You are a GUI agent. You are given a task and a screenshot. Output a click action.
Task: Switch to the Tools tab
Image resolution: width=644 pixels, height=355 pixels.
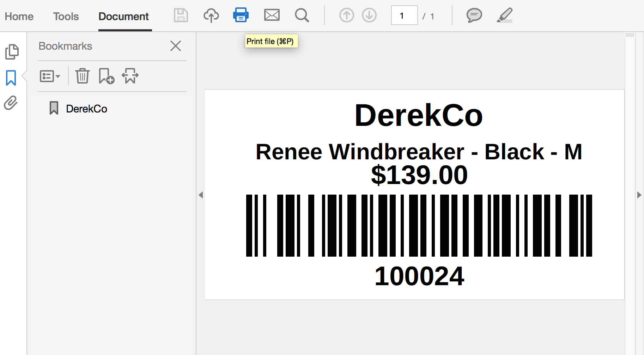(66, 16)
